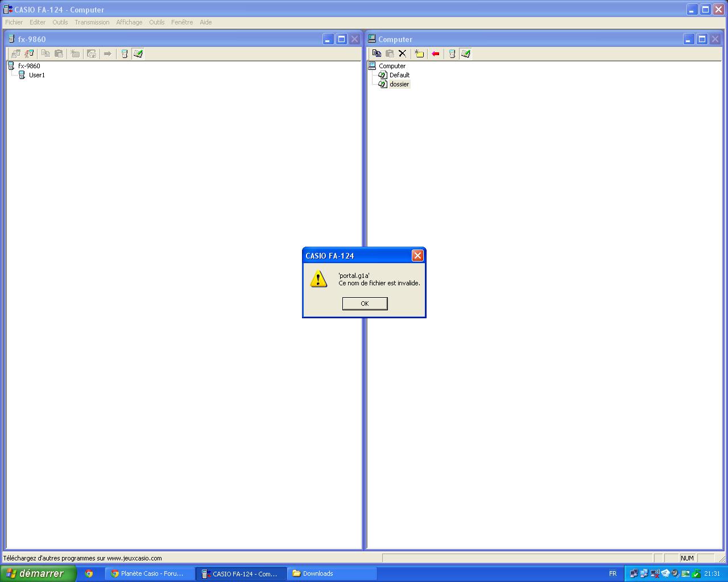Screen dimensions: 728x582
Task: Click the notebook icon beside dossier
Action: tap(382, 84)
